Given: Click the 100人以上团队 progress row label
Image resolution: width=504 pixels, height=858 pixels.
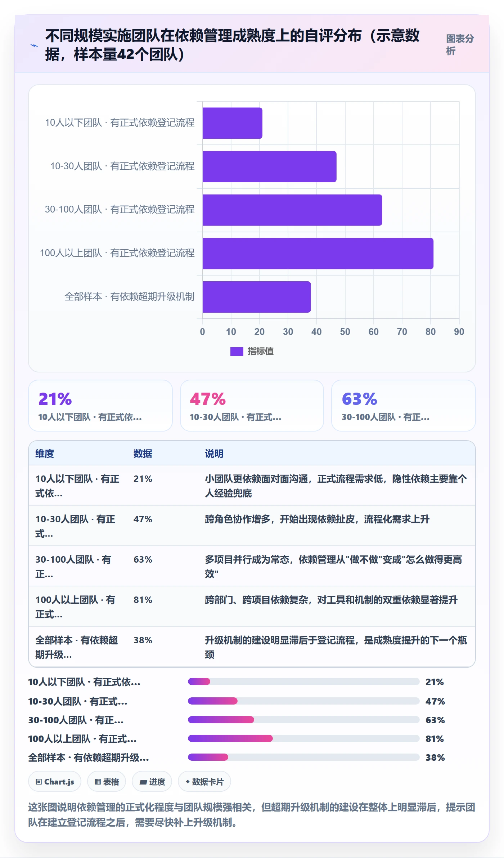Looking at the screenshot, I should click(82, 739).
